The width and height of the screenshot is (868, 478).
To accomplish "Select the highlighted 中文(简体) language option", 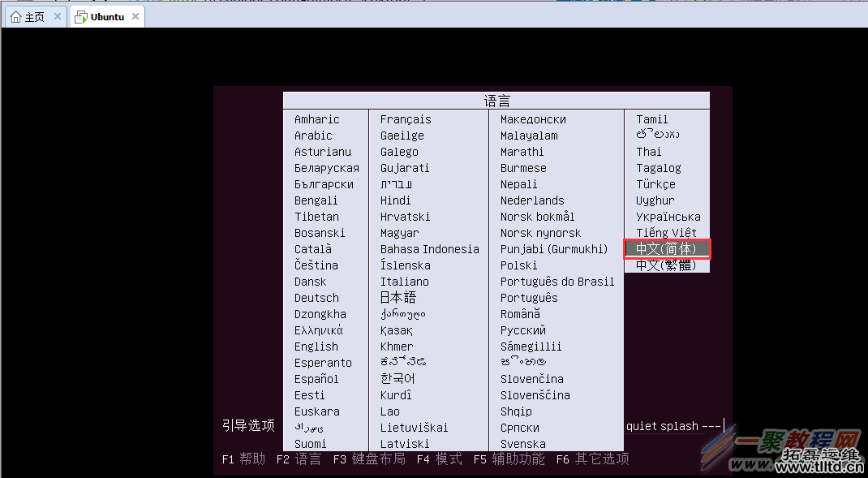I will tap(667, 249).
